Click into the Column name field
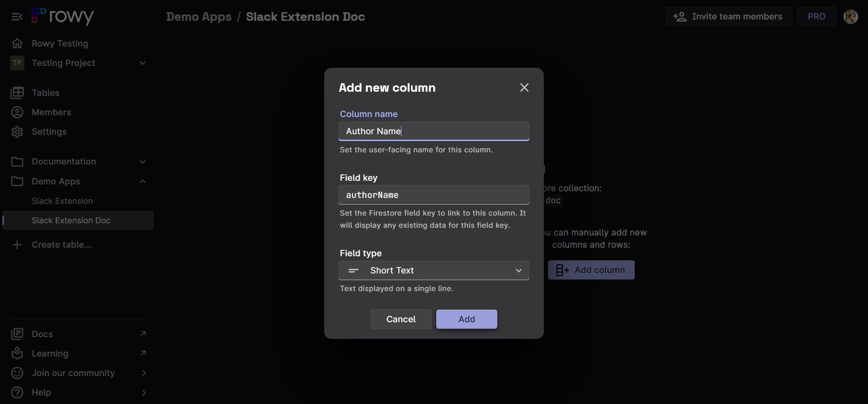Image resolution: width=868 pixels, height=404 pixels. [x=434, y=131]
